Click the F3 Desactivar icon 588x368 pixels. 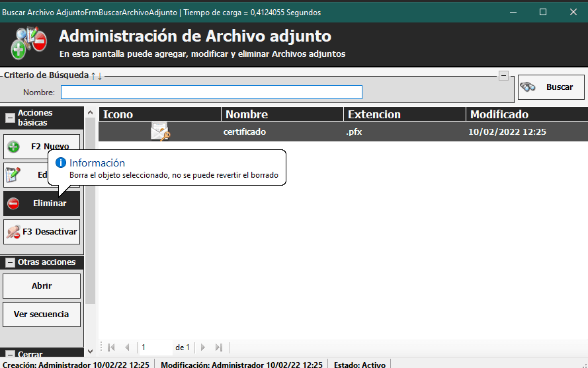(x=13, y=232)
